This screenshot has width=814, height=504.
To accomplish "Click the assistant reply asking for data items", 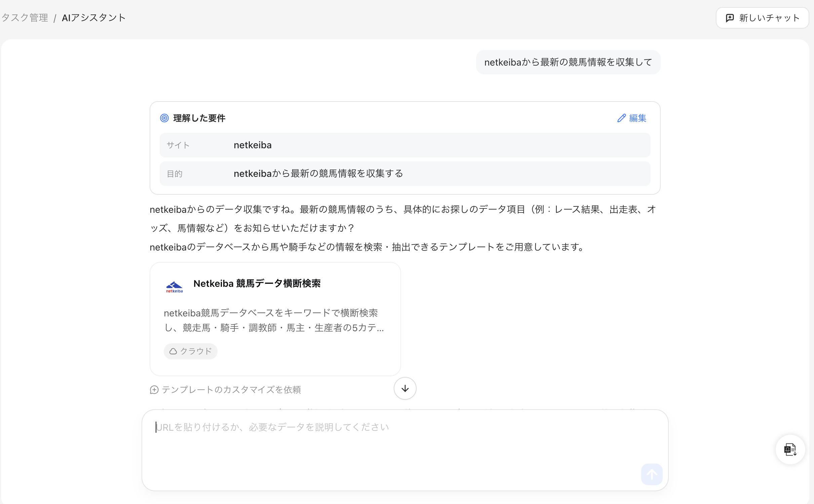I will tap(403, 219).
